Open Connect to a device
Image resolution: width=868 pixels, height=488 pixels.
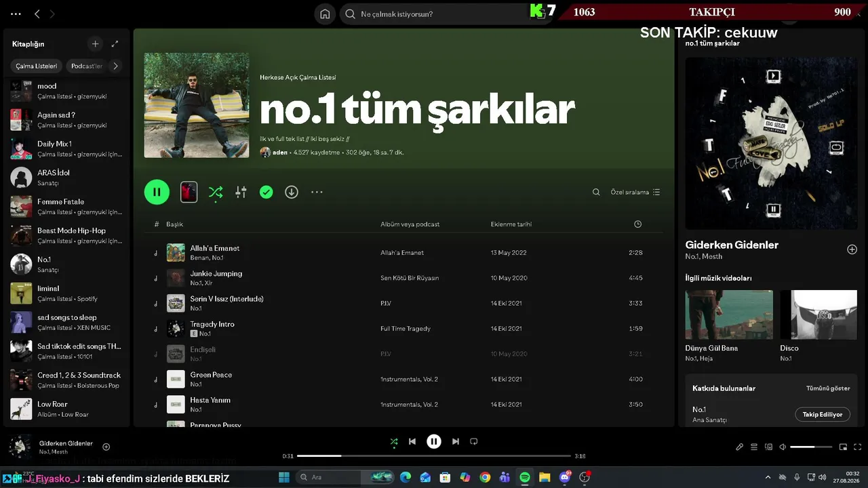tap(768, 447)
